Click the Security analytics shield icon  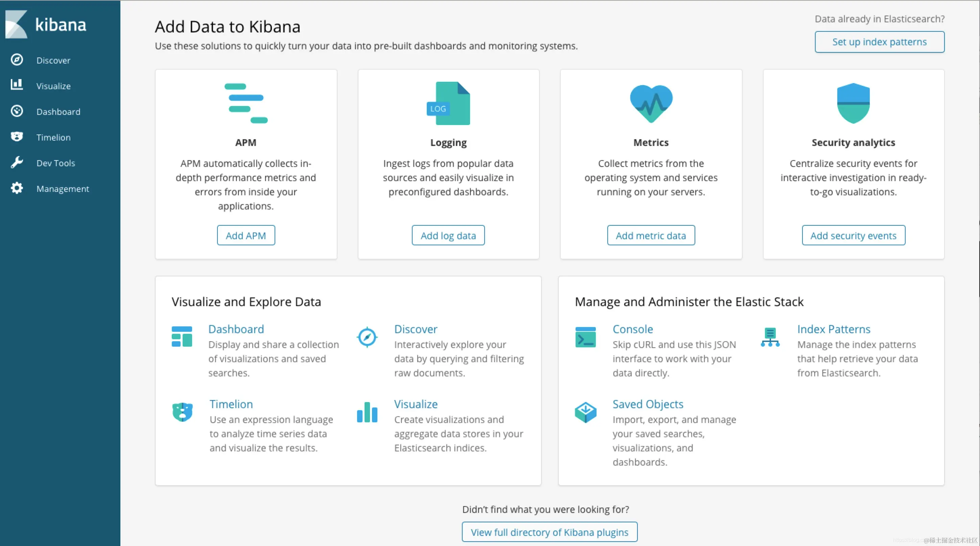point(853,103)
